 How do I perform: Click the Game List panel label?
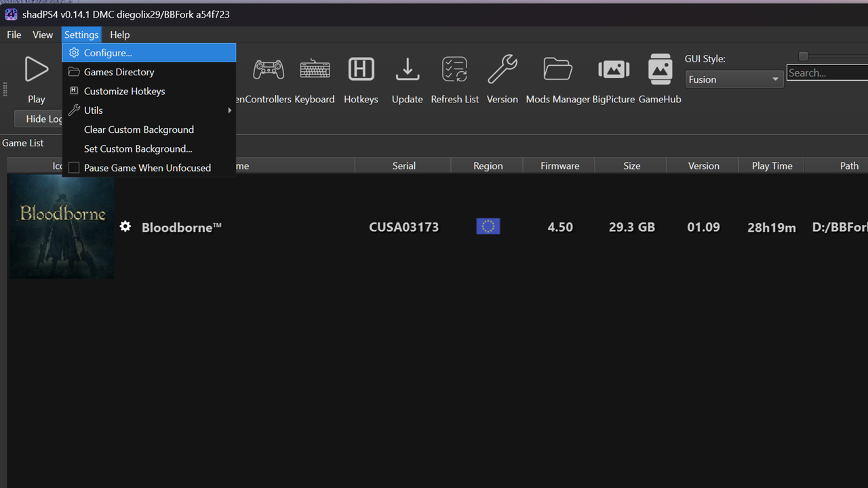pyautogui.click(x=23, y=143)
